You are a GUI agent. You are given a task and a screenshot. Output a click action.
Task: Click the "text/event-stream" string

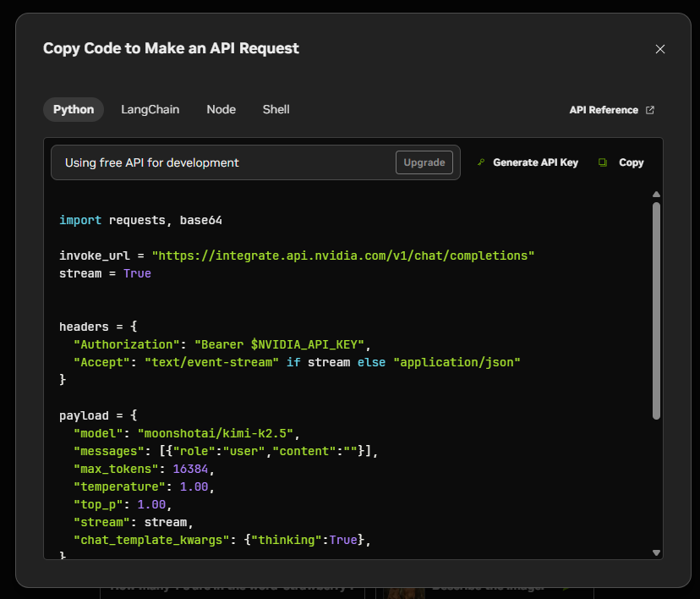tap(211, 362)
